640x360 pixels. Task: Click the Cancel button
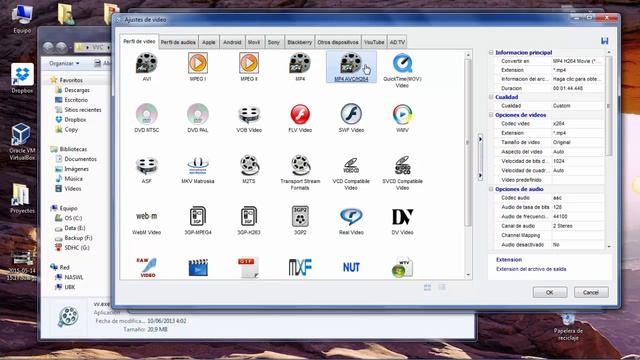(591, 292)
